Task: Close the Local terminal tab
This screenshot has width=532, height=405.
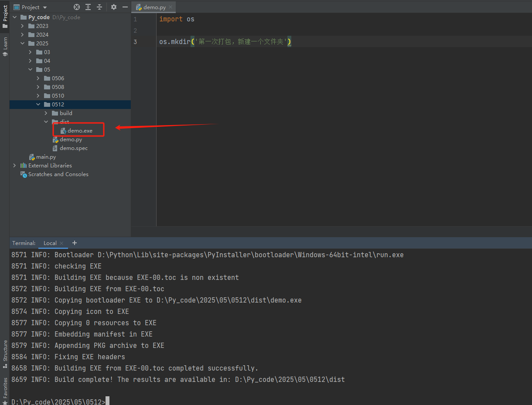Action: click(61, 243)
